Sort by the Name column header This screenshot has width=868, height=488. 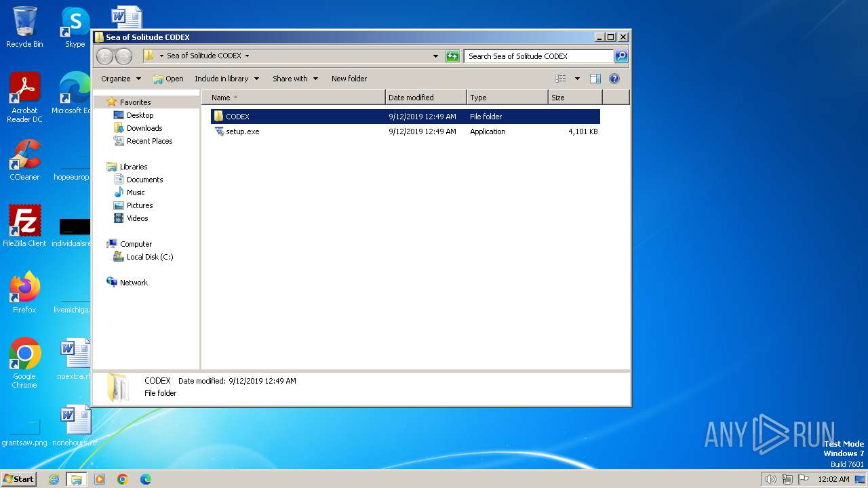(x=294, y=98)
